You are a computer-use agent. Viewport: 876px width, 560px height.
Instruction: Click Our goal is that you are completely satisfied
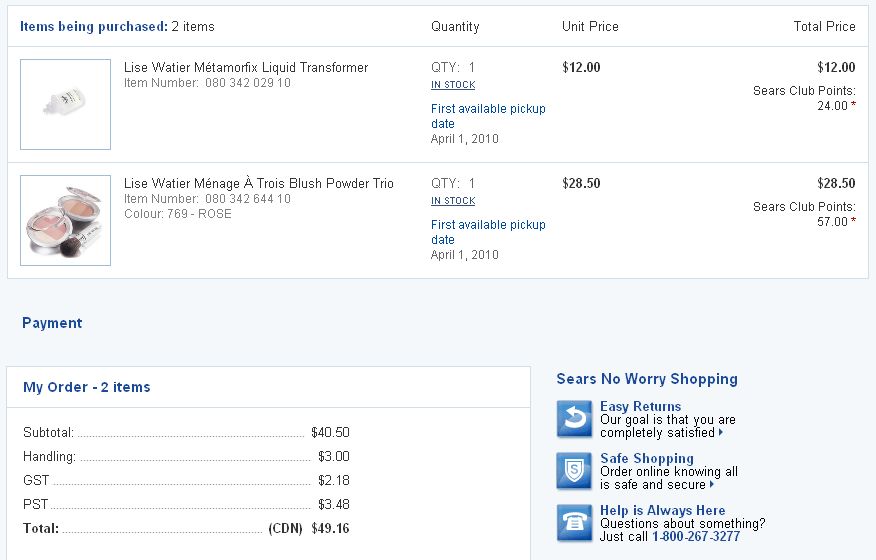coord(668,426)
